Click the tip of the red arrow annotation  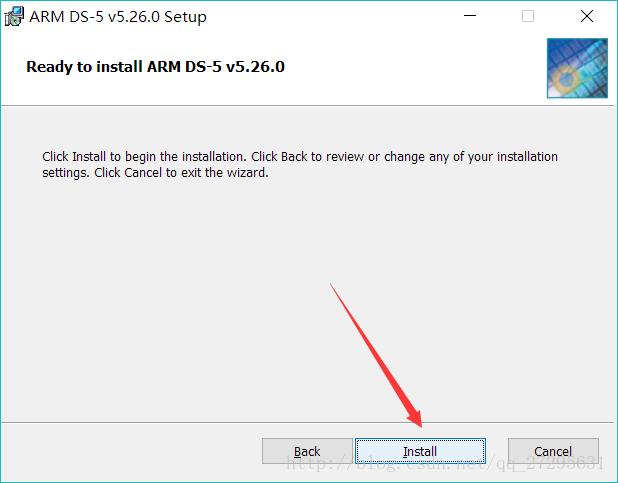(421, 426)
